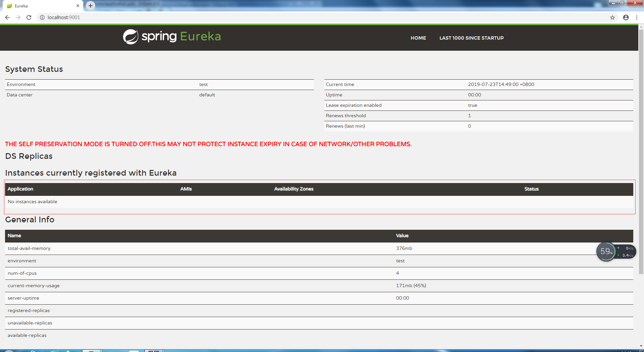Click the Status column header

[531, 189]
